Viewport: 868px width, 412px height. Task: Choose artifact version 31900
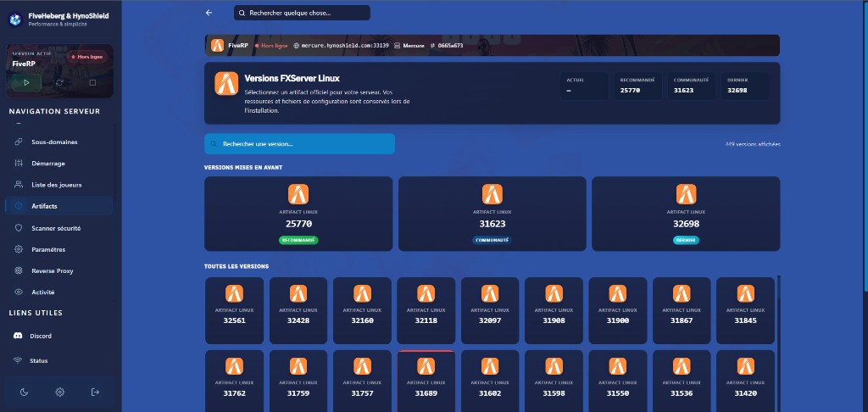[617, 310]
